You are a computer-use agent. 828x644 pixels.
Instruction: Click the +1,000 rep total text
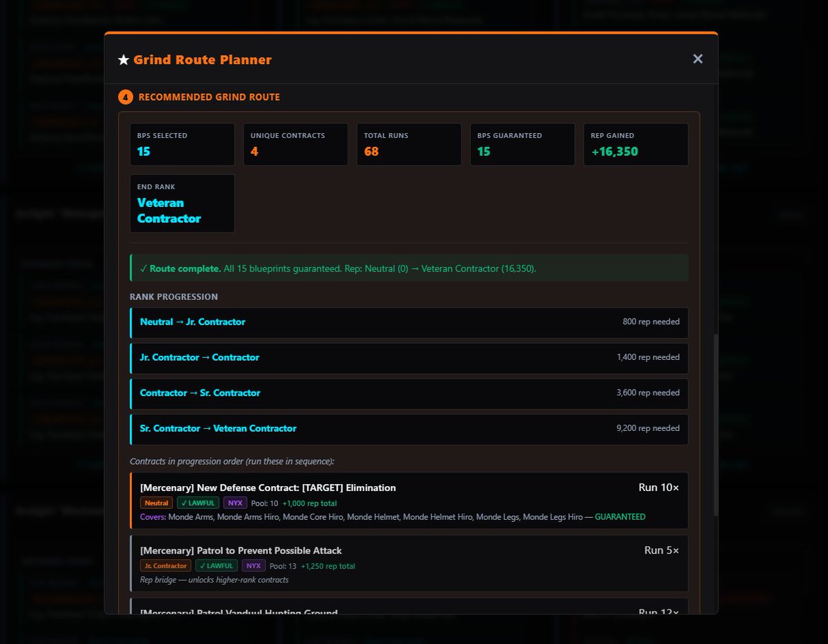(x=310, y=503)
